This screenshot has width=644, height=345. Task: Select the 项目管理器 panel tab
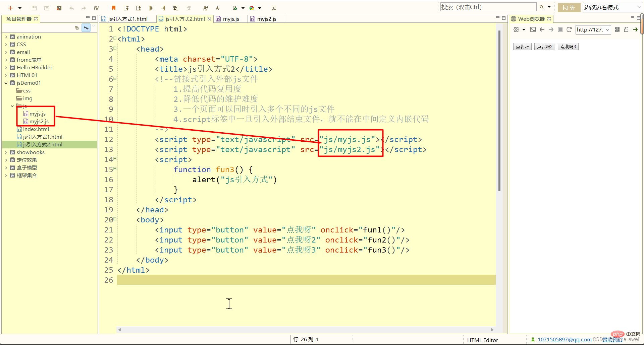tap(19, 19)
